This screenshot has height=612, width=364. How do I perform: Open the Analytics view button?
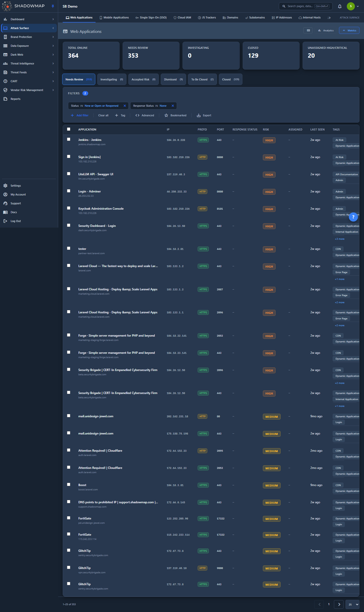(326, 30)
